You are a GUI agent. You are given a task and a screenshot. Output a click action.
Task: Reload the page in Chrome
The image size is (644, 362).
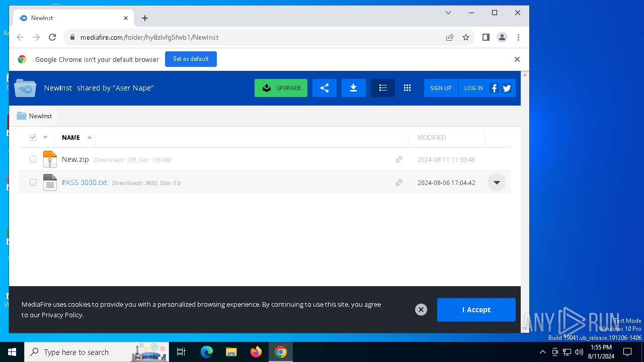[52, 37]
